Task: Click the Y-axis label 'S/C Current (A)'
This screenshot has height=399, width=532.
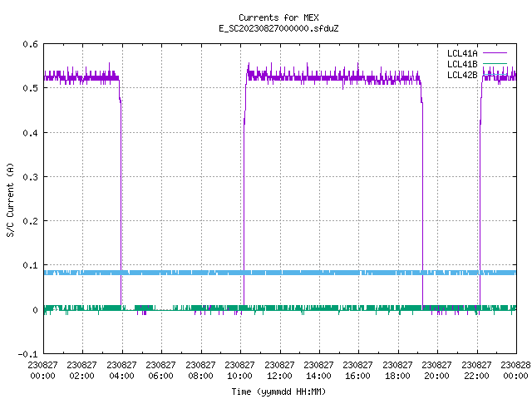Action: [x=10, y=199]
